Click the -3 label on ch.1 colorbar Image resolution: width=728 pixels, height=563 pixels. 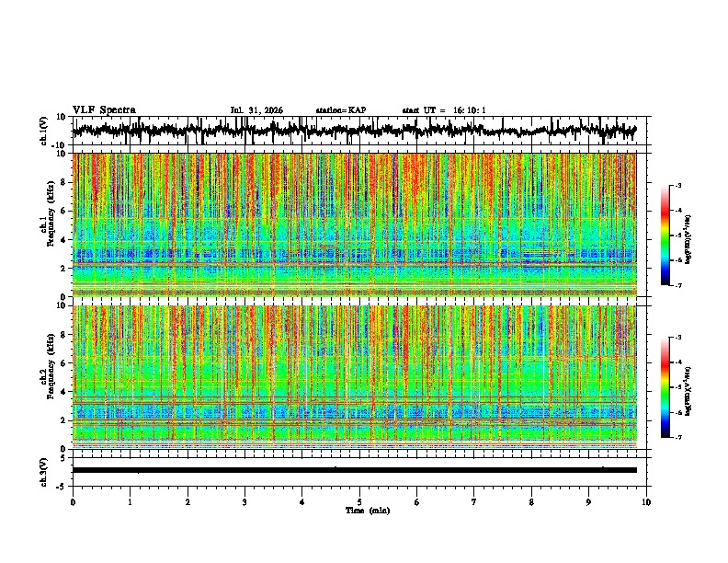678,185
